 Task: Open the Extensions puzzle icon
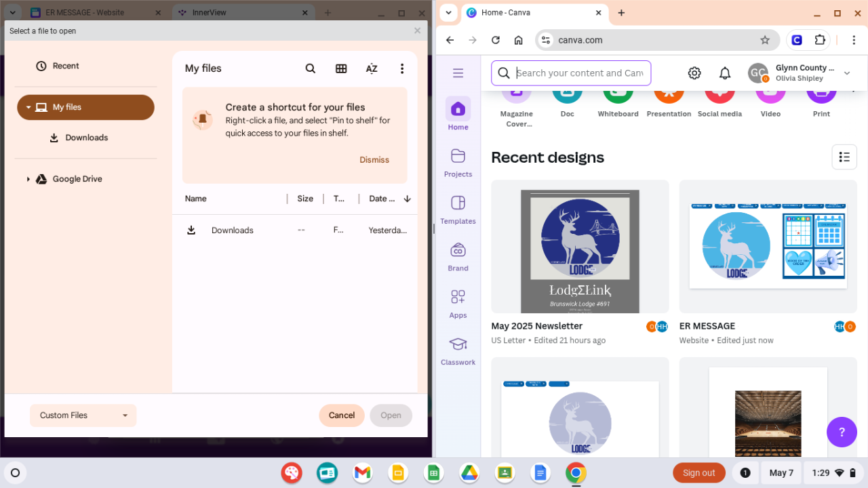(x=820, y=40)
